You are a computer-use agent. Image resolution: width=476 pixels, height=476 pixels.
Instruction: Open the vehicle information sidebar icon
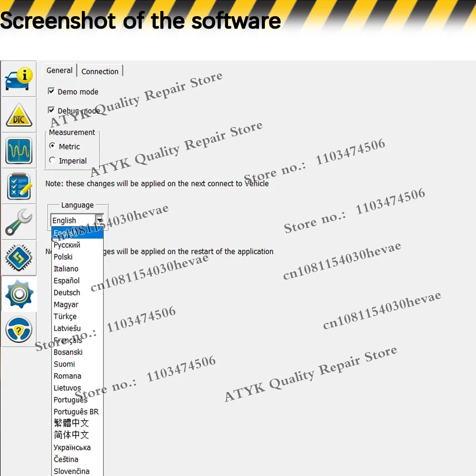click(x=19, y=79)
